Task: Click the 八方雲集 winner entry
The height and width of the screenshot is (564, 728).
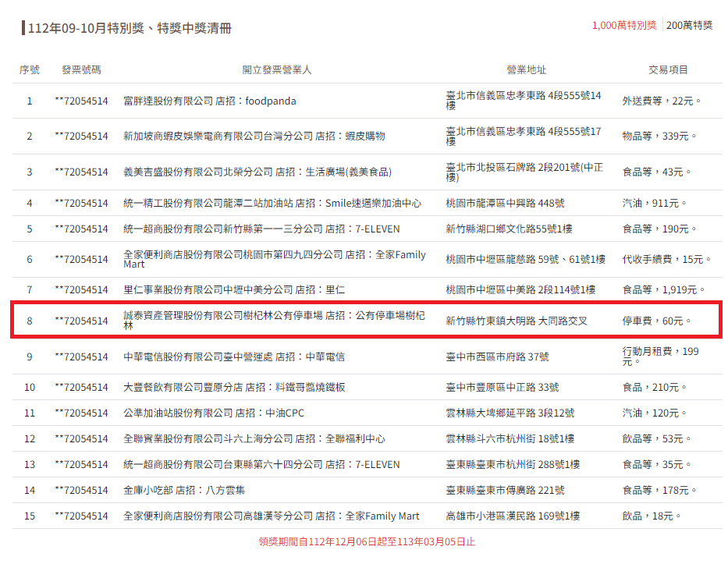Action: pyautogui.click(x=234, y=490)
